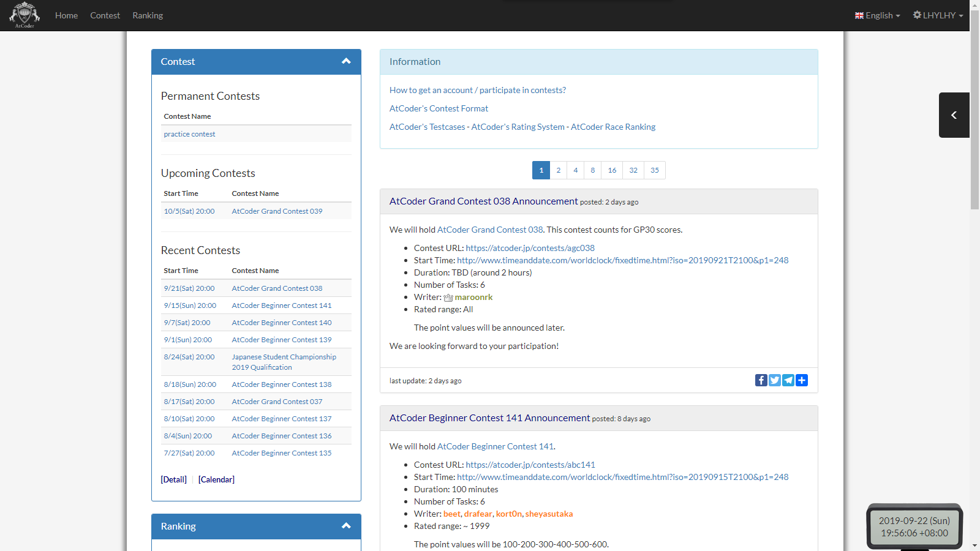The height and width of the screenshot is (551, 980).
Task: Open the left-arrow side panel tab
Action: pos(954,115)
